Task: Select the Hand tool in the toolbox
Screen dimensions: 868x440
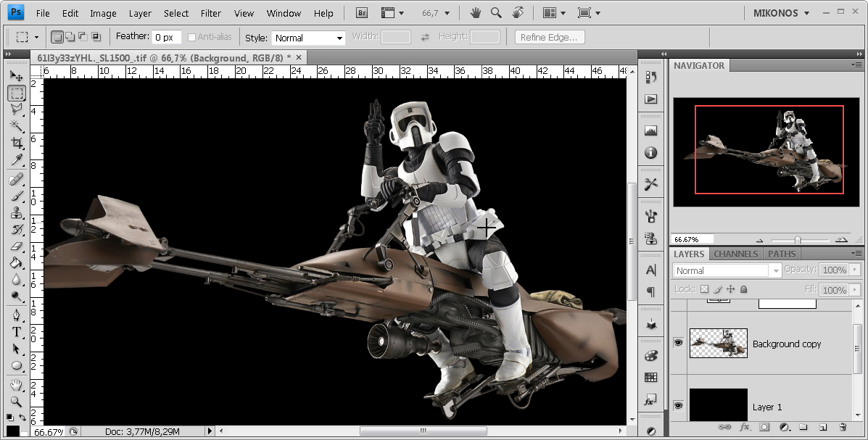Action: pos(17,385)
